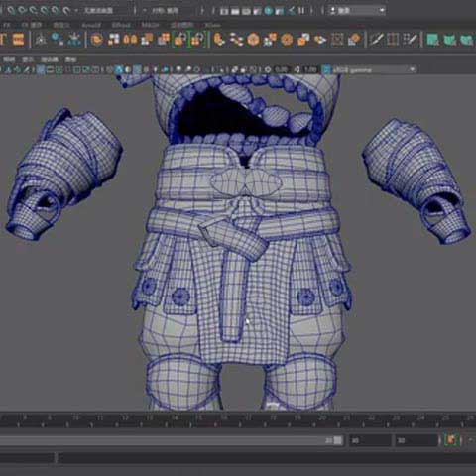Screen dimensions: 476x476
Task: Toggle textured display in viewport
Action: pyautogui.click(x=146, y=69)
